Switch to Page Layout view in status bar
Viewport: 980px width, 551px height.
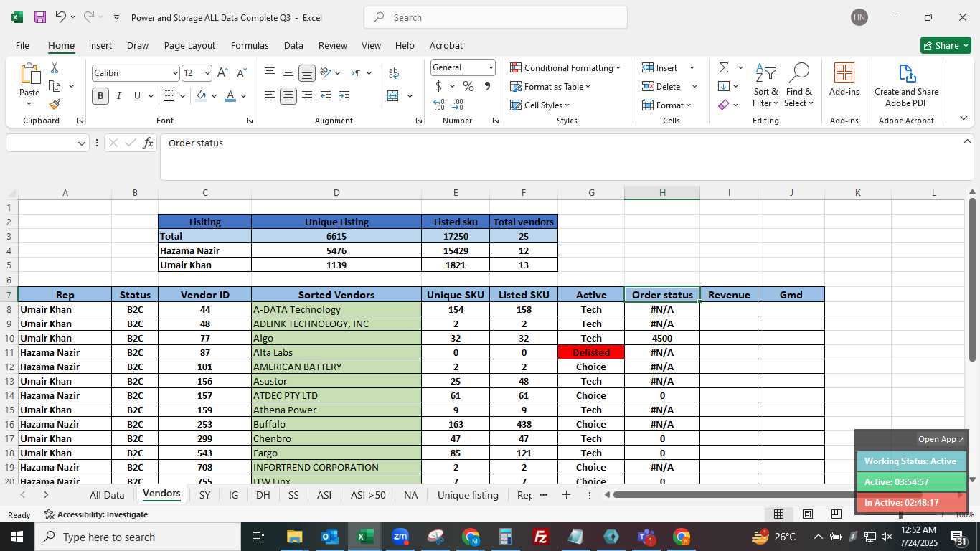point(807,514)
